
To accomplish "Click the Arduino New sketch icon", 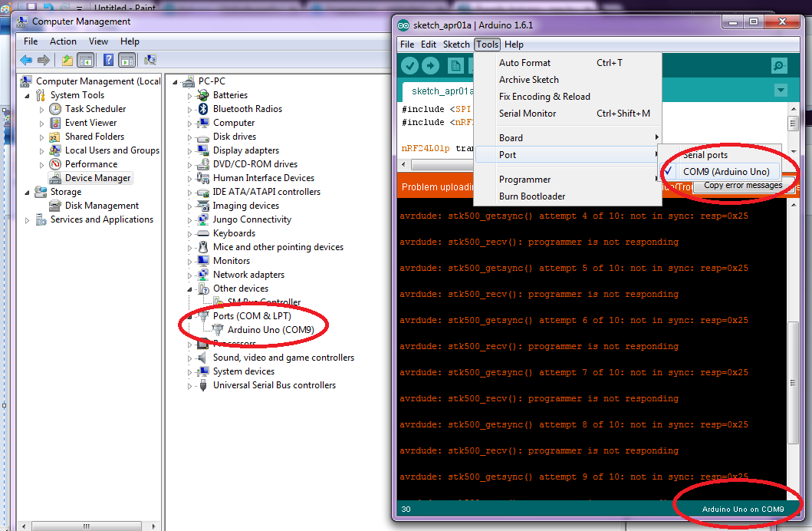I will tap(455, 65).
